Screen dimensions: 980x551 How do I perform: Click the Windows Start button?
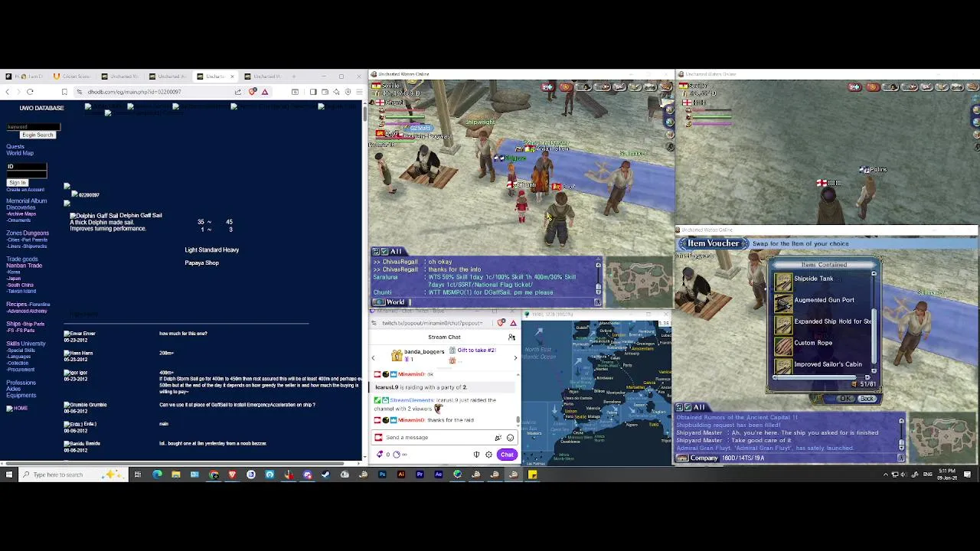click(x=9, y=474)
